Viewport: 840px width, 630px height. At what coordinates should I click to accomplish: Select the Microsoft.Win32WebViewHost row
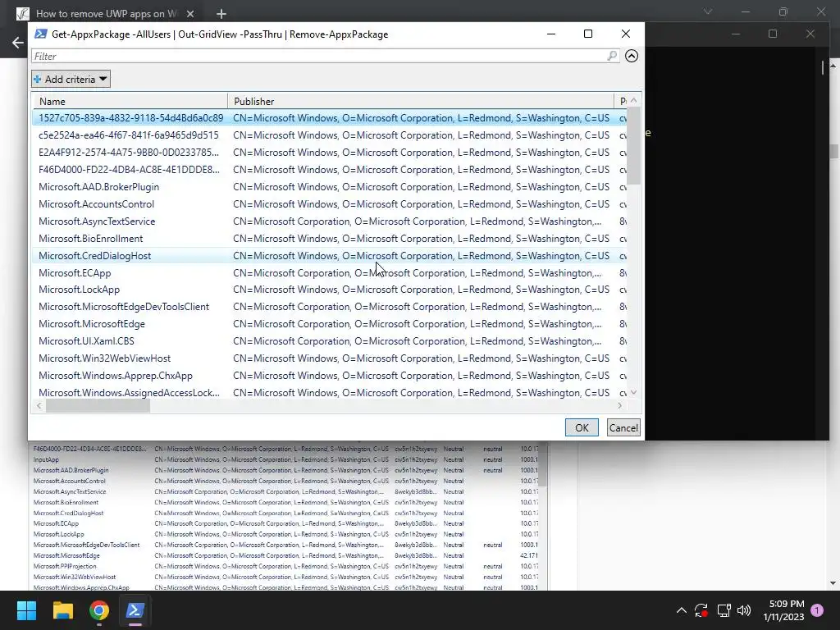(x=330, y=358)
